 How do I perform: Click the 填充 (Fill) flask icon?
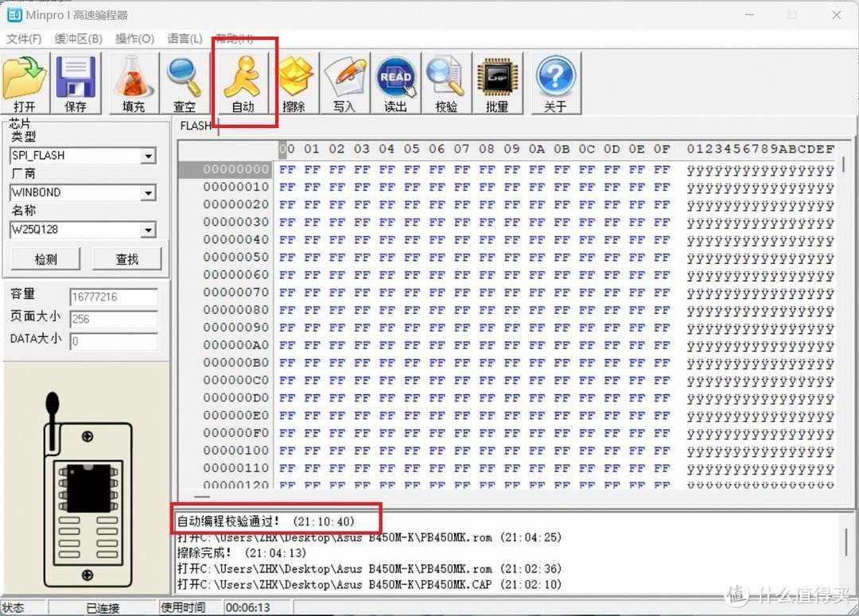[x=134, y=83]
